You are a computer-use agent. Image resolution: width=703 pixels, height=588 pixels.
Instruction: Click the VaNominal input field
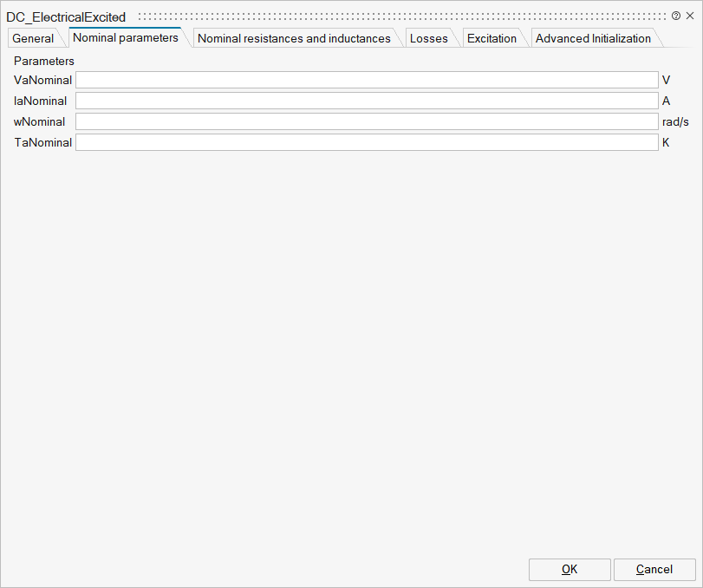click(x=367, y=80)
